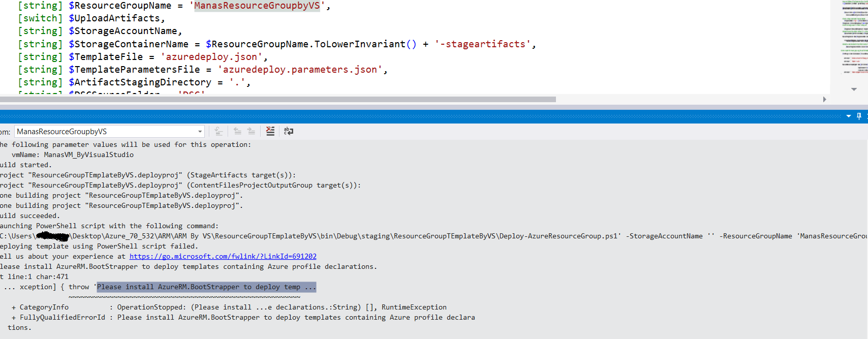The width and height of the screenshot is (868, 339).
Task: Click the -StorageAccountName argument in command line
Action: (664, 236)
